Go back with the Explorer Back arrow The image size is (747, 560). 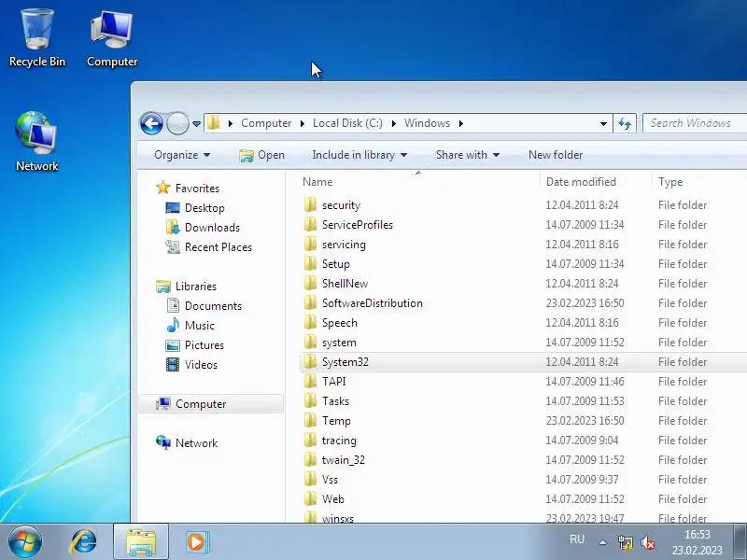point(151,124)
